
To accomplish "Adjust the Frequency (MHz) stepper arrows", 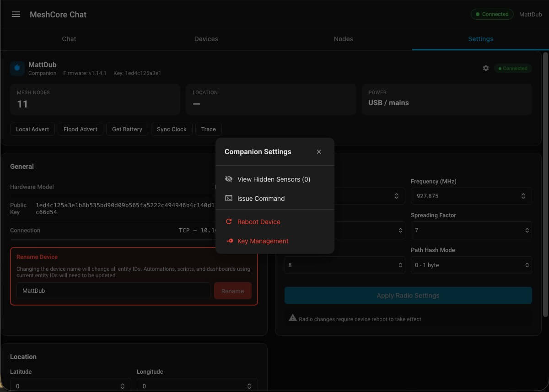I will (523, 196).
